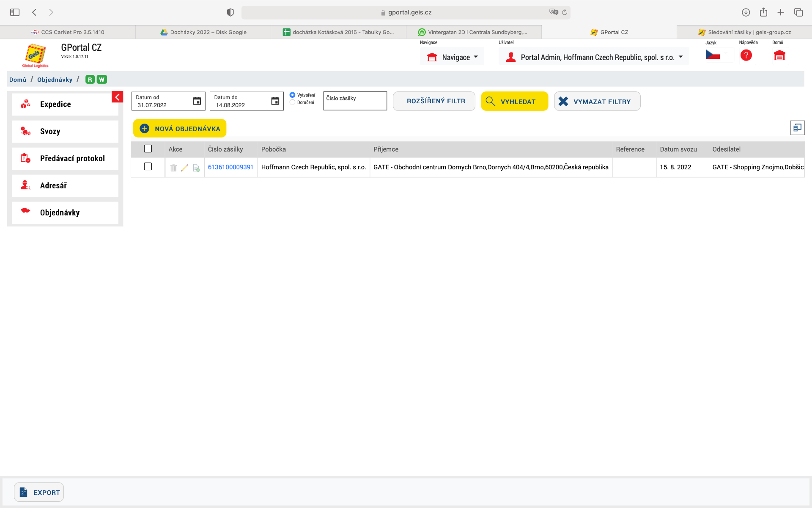The height and width of the screenshot is (508, 812).
Task: Click the Nová objednávka button
Action: click(180, 129)
